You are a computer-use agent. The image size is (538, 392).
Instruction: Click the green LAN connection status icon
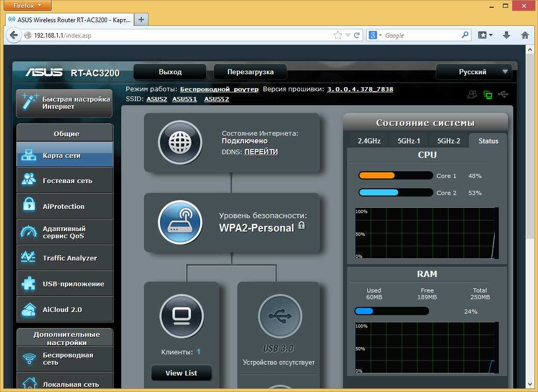pos(487,95)
